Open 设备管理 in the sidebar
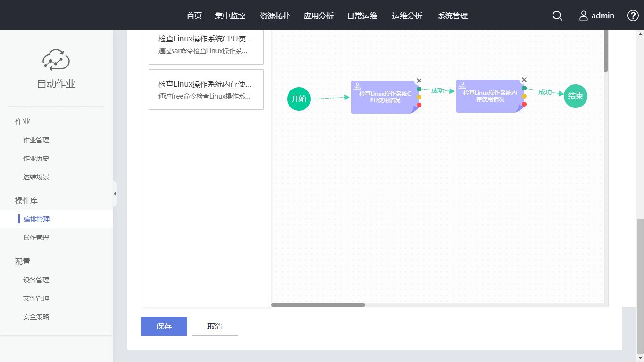This screenshot has height=362, width=644. [36, 280]
